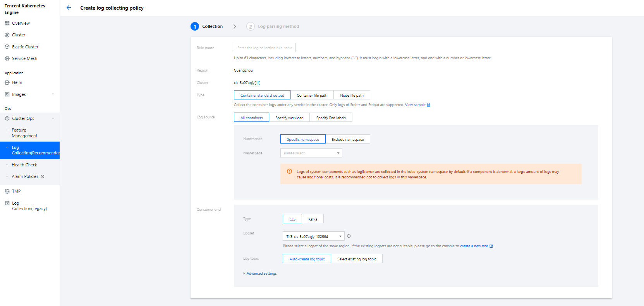Screen dimensions: 644x306
Task: Open the Logset dropdown
Action: pyautogui.click(x=313, y=236)
